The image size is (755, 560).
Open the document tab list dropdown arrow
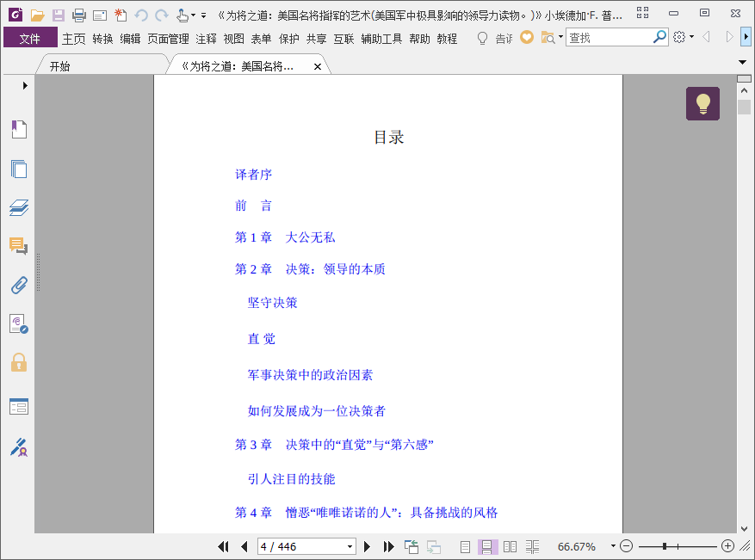pos(742,62)
